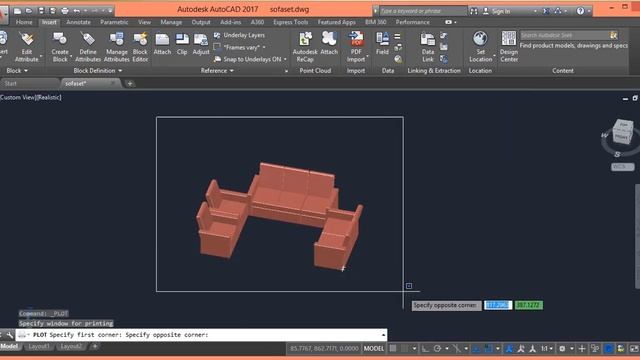Toggle snap mode in the status bar
Image resolution: width=640 pixels, height=360 pixels.
(404, 349)
